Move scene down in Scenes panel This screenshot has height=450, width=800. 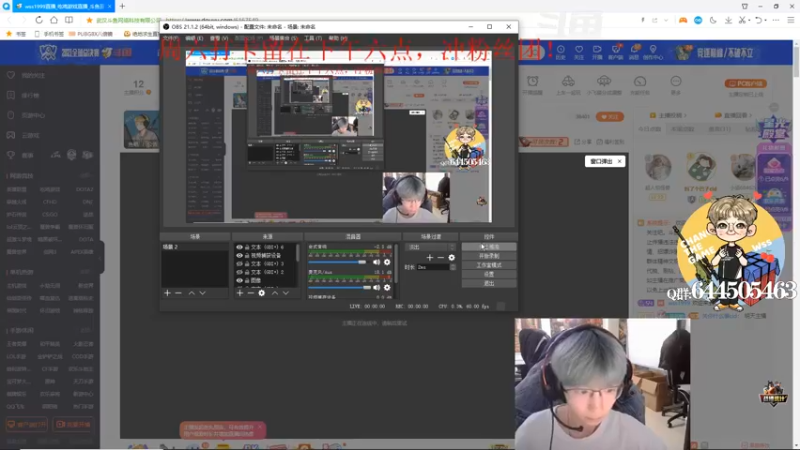203,293
